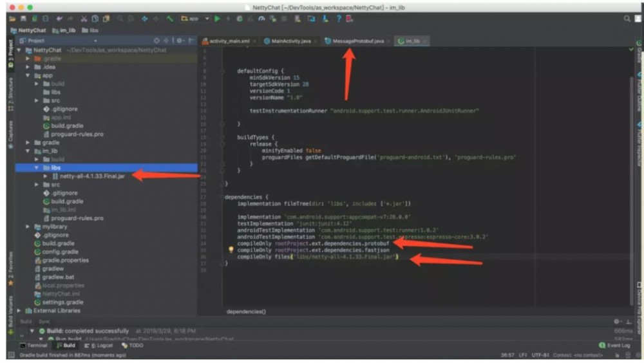Collapse the app module folder

click(x=28, y=75)
